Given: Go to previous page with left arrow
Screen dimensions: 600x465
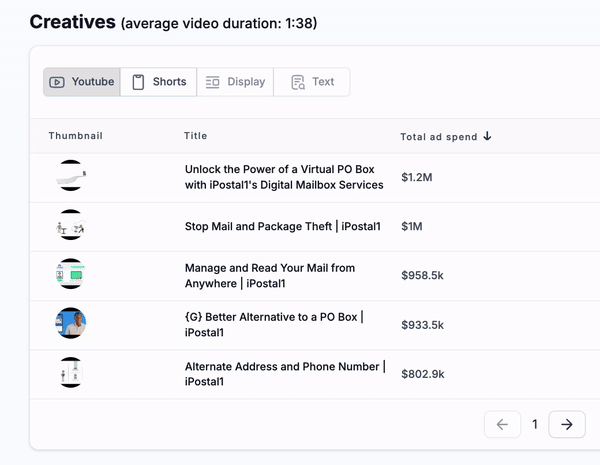Looking at the screenshot, I should 502,424.
